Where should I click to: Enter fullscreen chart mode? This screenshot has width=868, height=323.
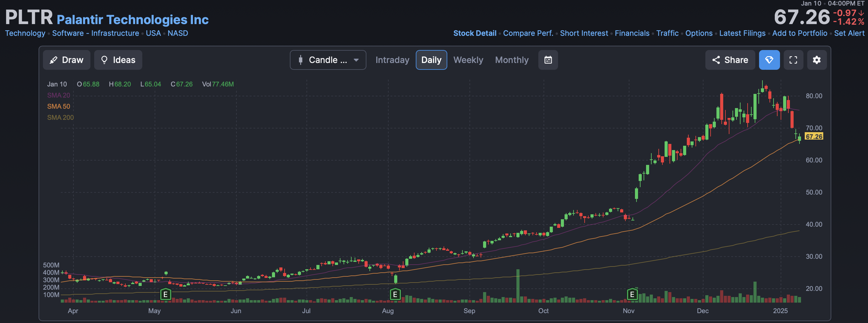pyautogui.click(x=793, y=60)
